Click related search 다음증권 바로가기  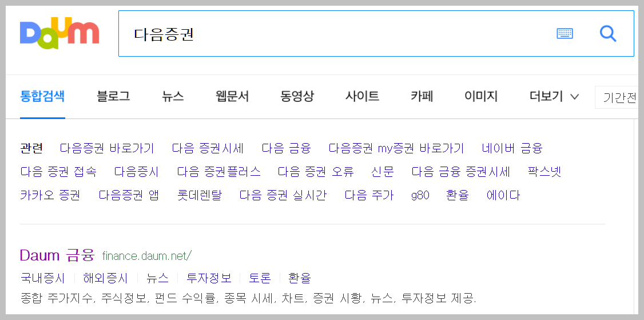(x=107, y=148)
